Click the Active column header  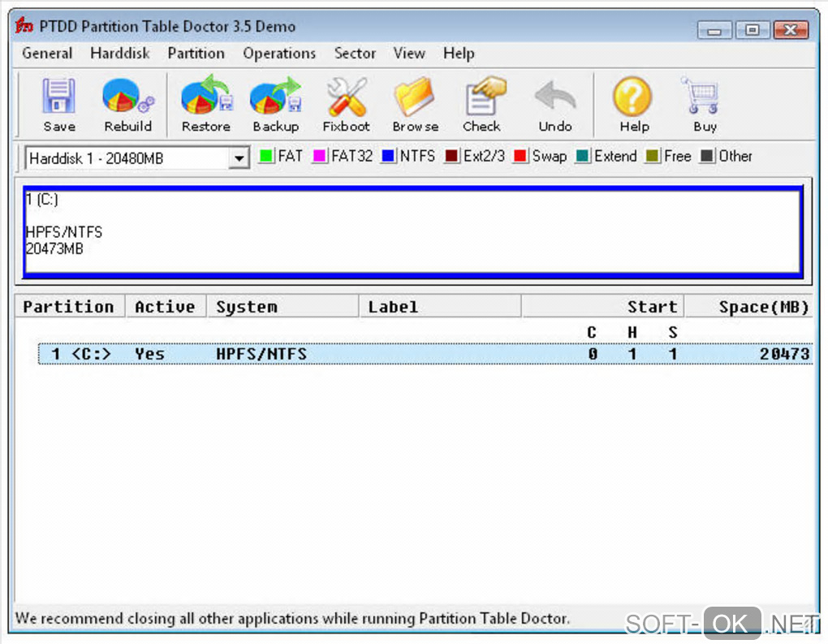166,306
